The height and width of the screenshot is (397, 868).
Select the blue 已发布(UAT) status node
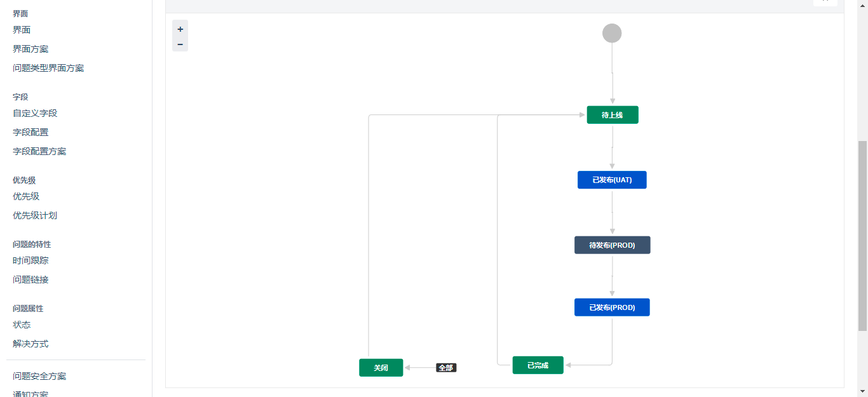(x=612, y=180)
